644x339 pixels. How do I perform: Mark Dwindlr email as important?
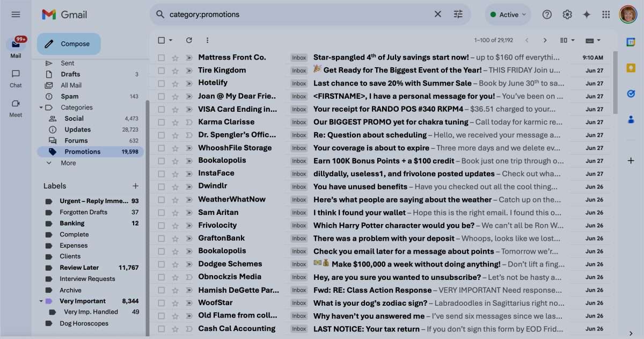tap(189, 186)
